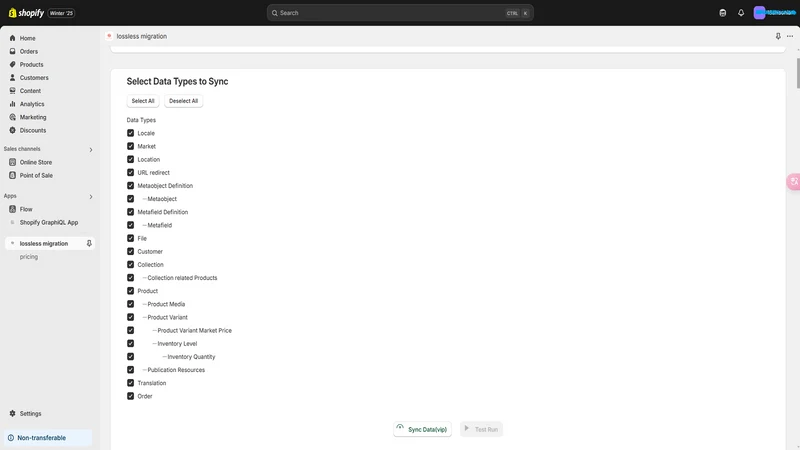800x450 pixels.
Task: Open the Customers person icon
Action: (x=12, y=78)
